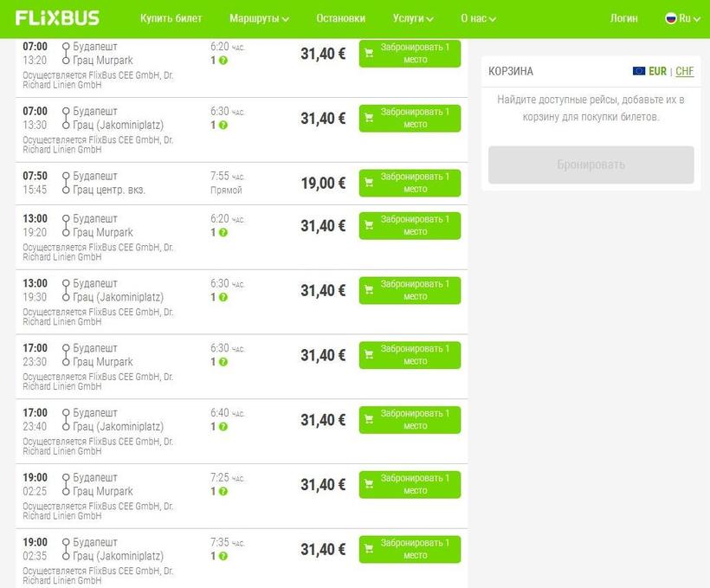Expand the Услуги dropdown menu

[x=413, y=18]
